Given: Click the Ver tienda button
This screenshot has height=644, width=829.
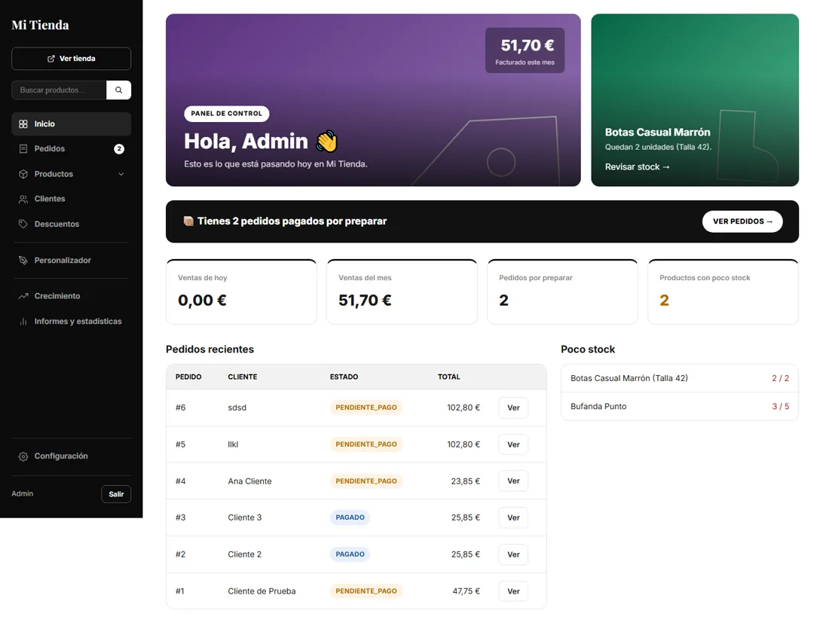Looking at the screenshot, I should pos(72,59).
